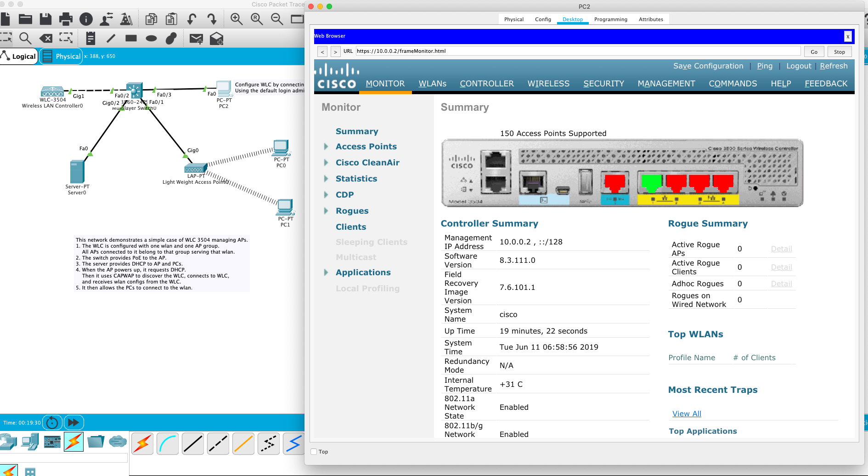
Task: Open the Config tab in PC2 window
Action: pos(543,19)
